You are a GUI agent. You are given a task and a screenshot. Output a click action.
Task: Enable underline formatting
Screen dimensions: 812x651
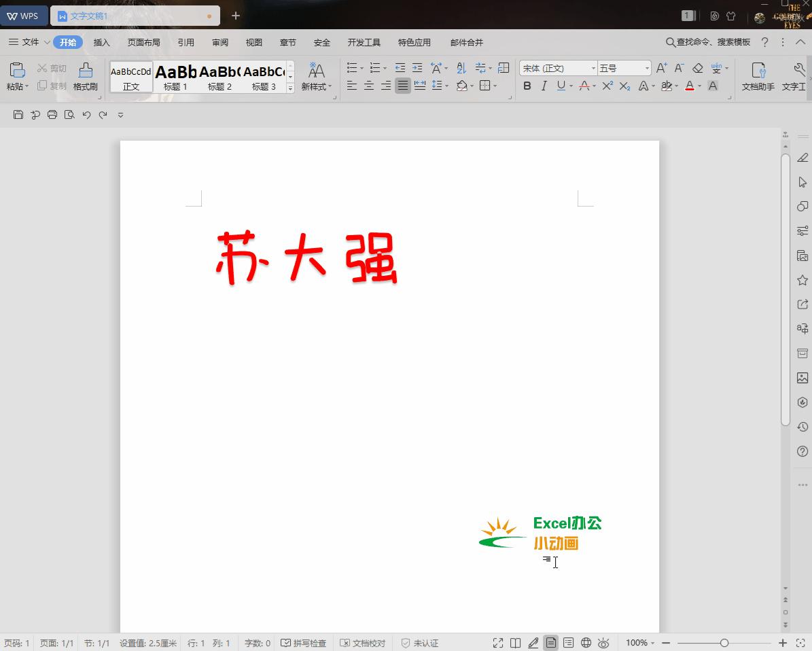(x=560, y=86)
